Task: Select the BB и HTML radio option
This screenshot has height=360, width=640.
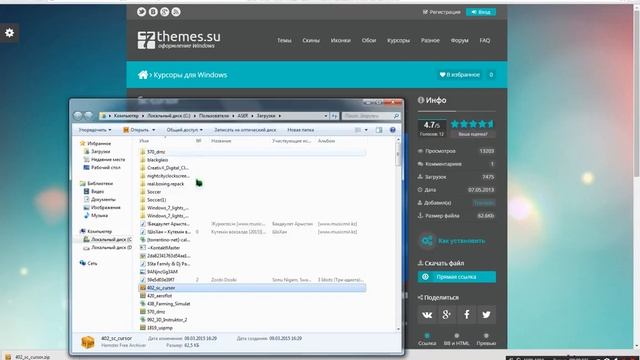Action: pyautogui.click(x=456, y=336)
